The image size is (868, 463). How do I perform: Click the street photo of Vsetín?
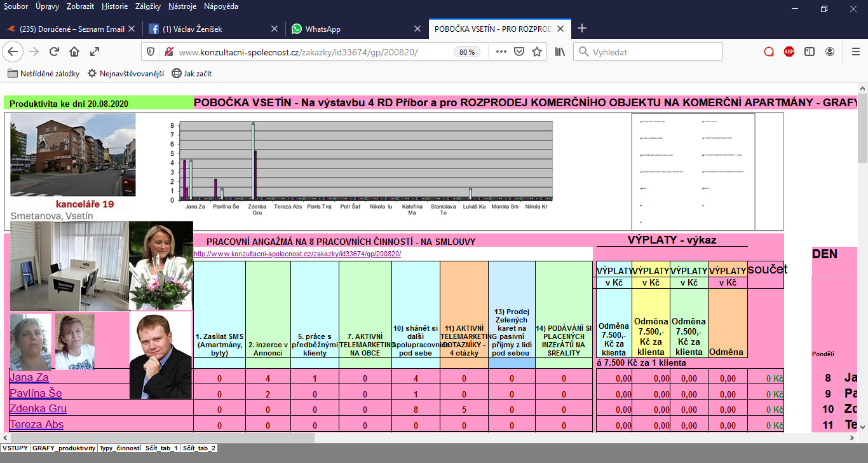pos(73,155)
